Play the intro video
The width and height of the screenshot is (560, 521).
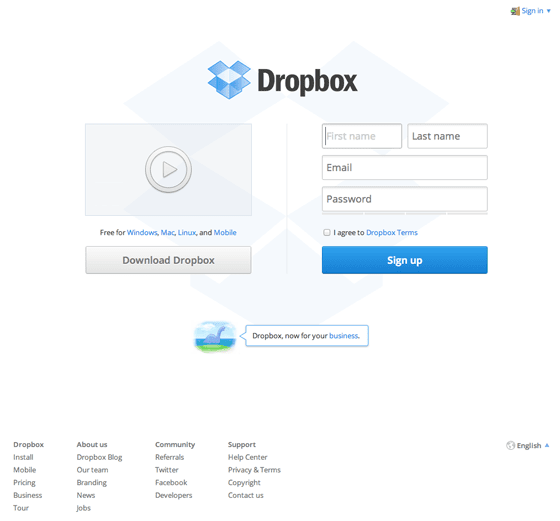tap(168, 169)
